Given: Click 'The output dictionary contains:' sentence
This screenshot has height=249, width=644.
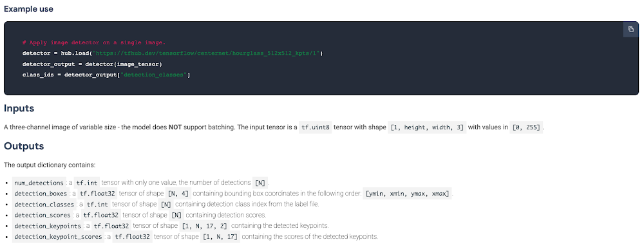Looking at the screenshot, I should pos(50,165).
